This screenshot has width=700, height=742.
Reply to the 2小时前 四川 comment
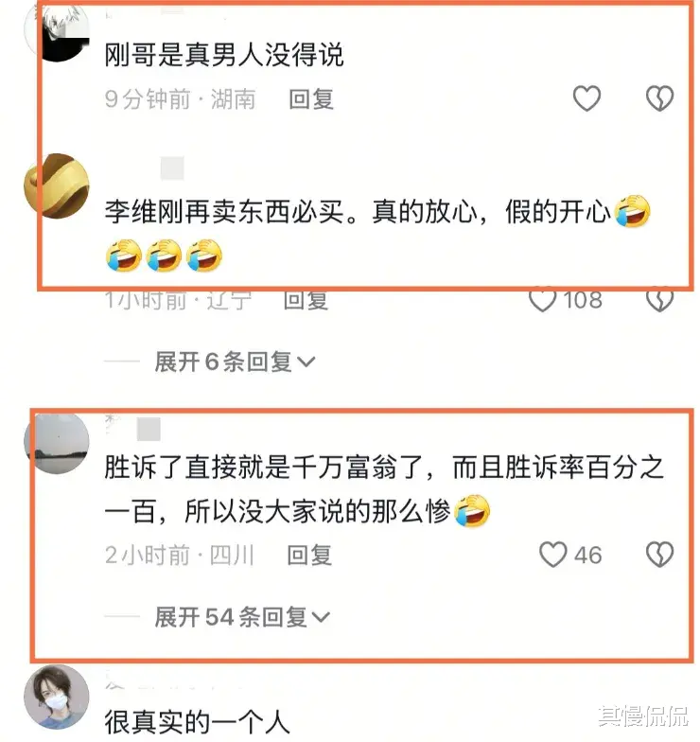point(309,555)
